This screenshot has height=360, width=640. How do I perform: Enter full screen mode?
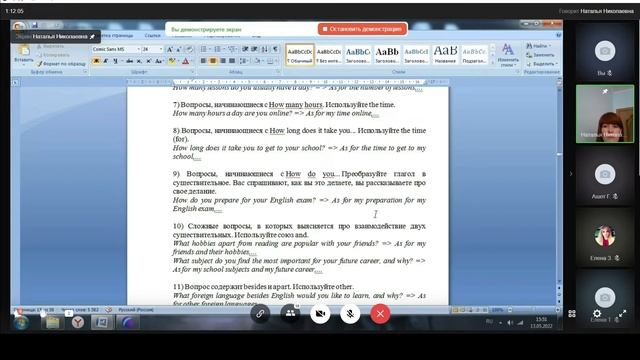click(x=622, y=313)
